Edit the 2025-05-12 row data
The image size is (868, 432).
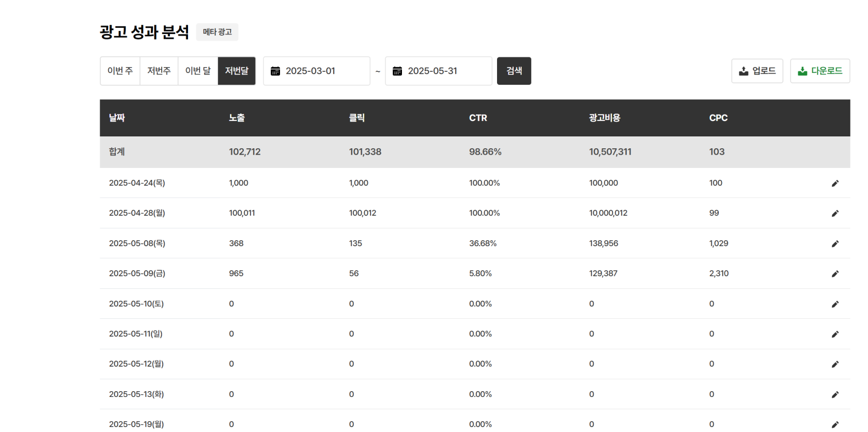(x=835, y=364)
